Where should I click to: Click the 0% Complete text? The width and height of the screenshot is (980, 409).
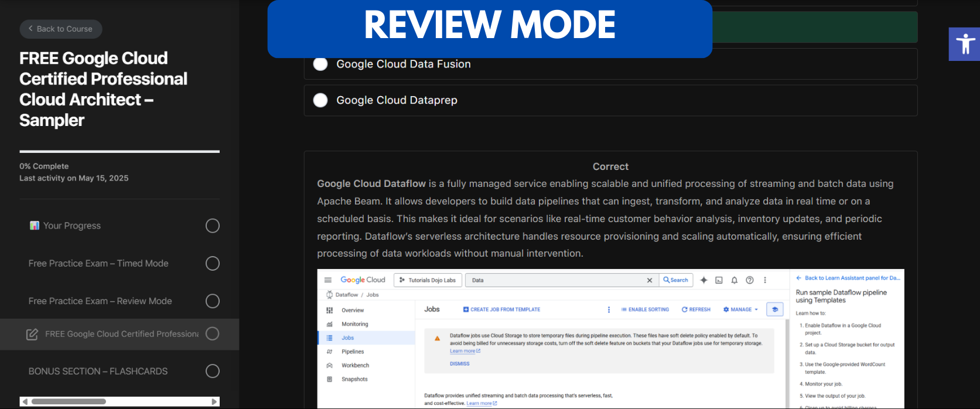[x=44, y=166]
